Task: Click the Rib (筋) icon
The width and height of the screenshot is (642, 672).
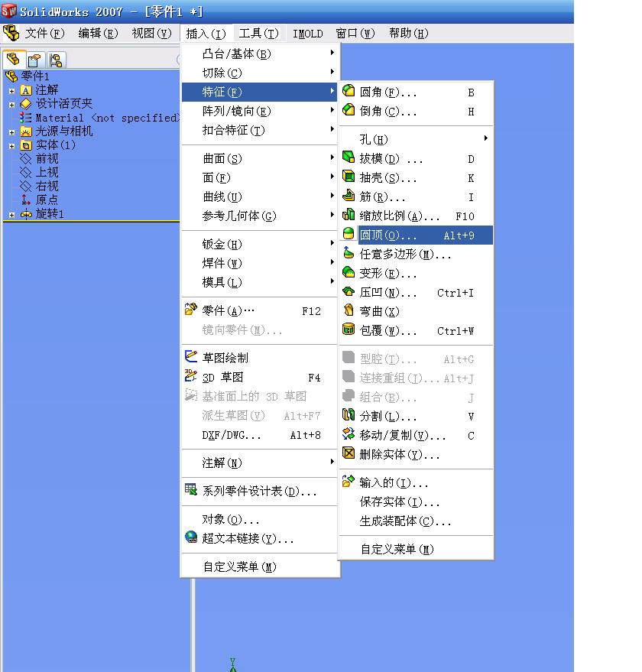Action: [x=349, y=196]
